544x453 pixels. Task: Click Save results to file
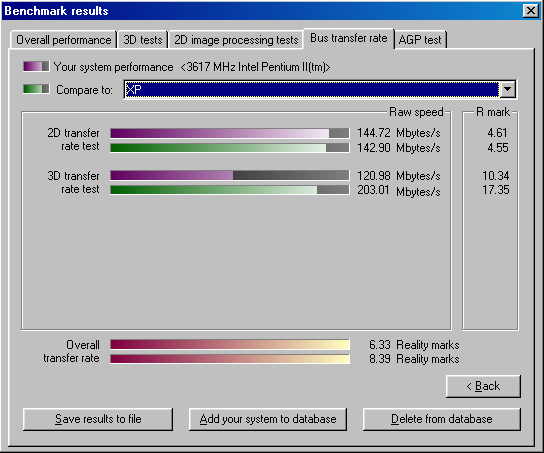click(98, 419)
